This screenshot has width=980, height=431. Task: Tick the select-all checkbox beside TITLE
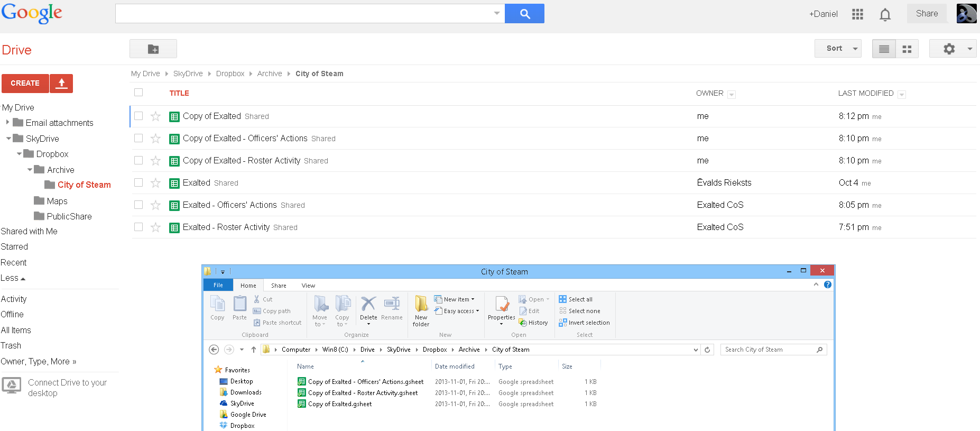coord(138,92)
